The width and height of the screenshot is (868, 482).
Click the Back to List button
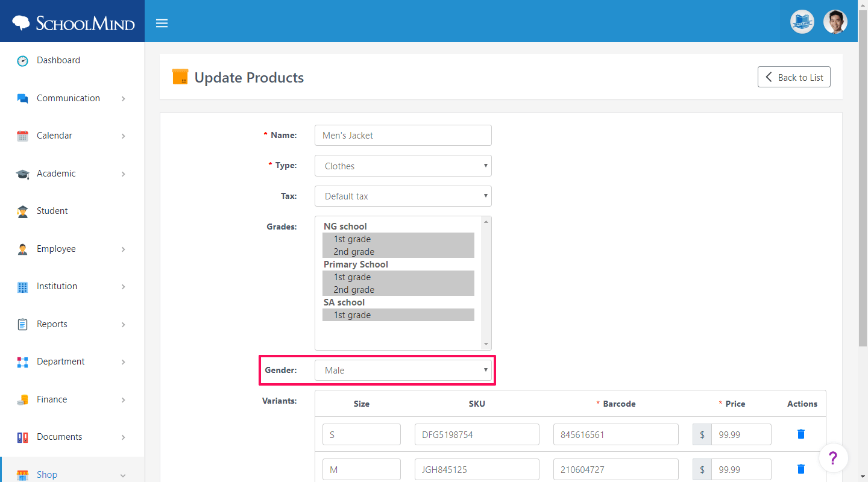click(794, 77)
